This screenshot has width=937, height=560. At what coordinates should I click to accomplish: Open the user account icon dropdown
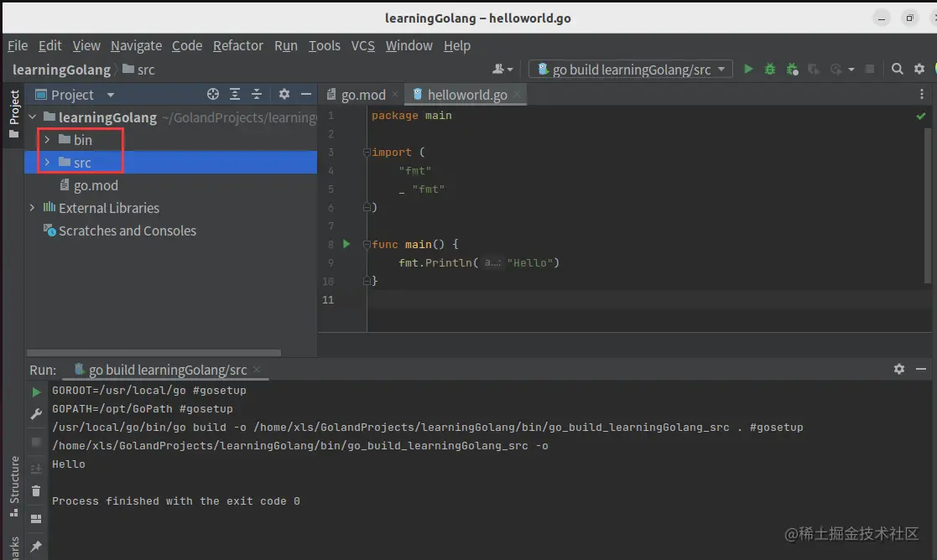point(502,70)
